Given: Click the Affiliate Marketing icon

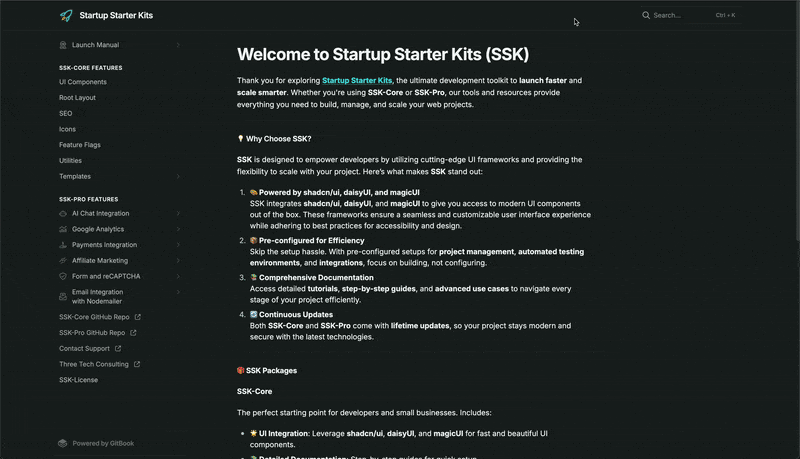Looking at the screenshot, I should coord(63,260).
